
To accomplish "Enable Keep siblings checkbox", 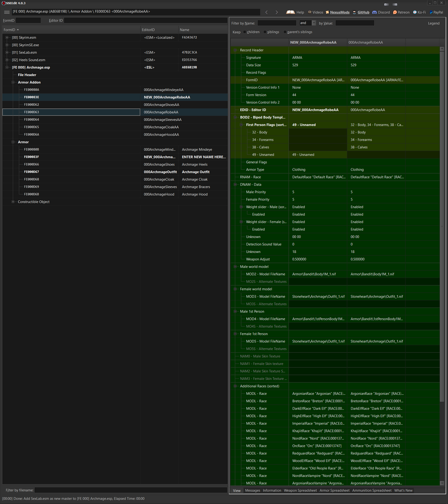I will tap(265, 32).
